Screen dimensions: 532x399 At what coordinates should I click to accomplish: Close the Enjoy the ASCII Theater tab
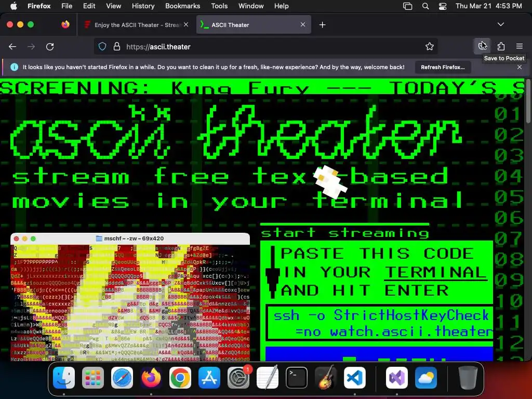tap(186, 24)
